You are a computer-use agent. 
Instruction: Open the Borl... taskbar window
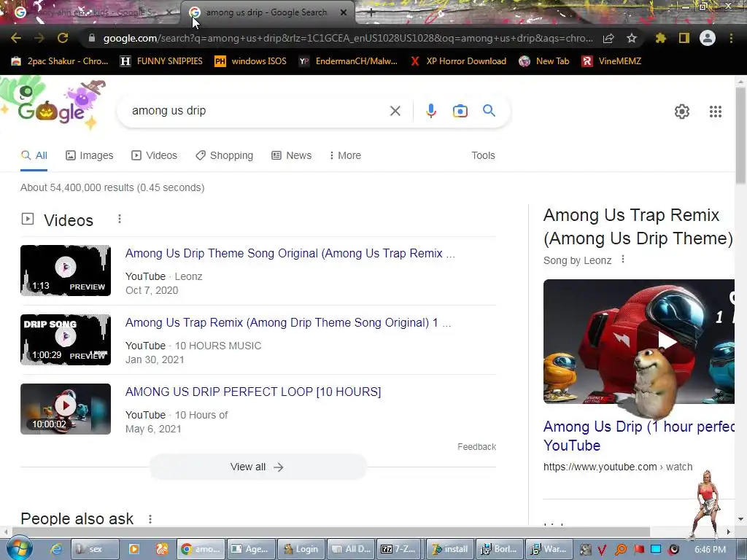click(500, 549)
